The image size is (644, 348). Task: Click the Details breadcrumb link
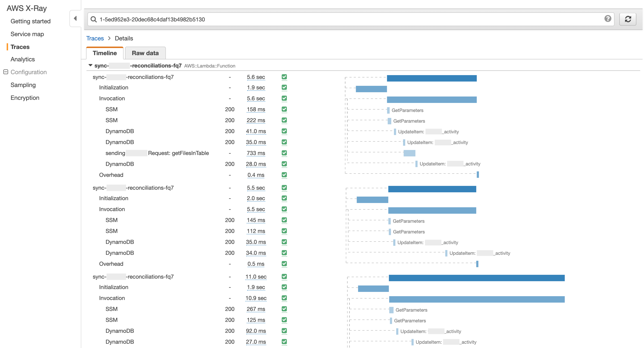point(124,38)
